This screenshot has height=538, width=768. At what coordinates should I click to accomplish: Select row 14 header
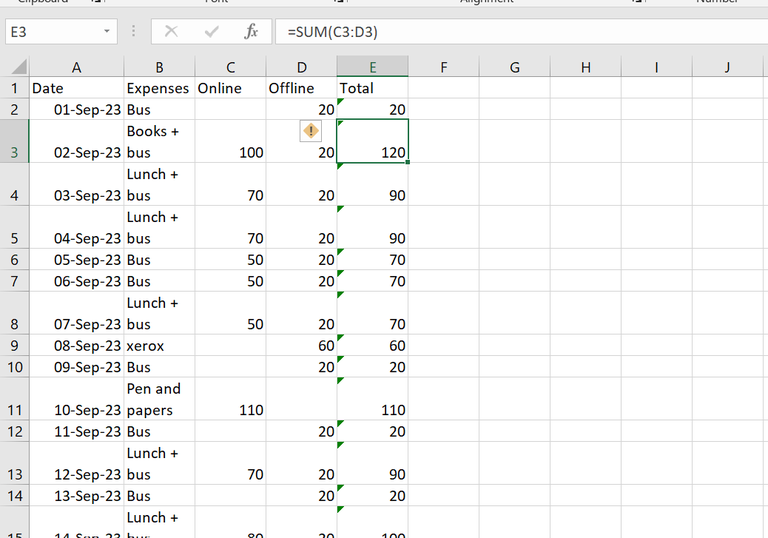click(x=14, y=495)
